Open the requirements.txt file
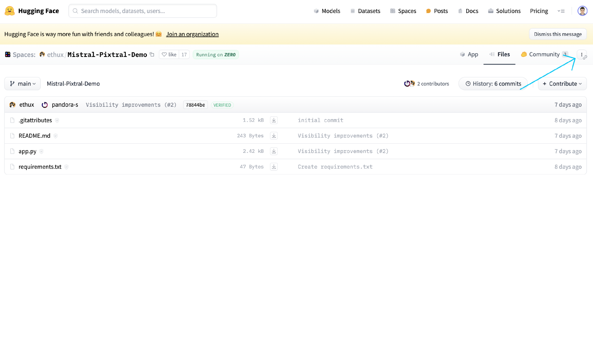This screenshot has width=593, height=364. 40,167
